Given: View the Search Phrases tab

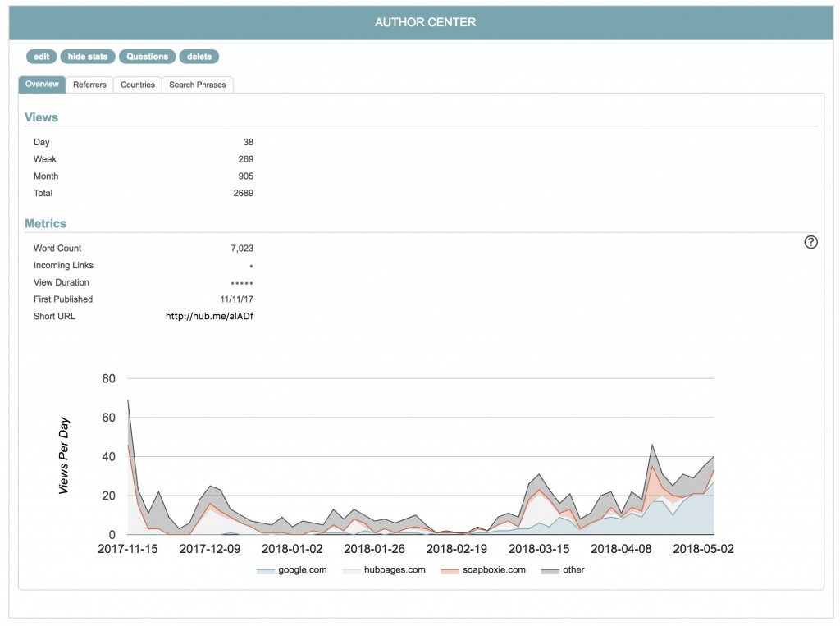Looking at the screenshot, I should point(198,85).
